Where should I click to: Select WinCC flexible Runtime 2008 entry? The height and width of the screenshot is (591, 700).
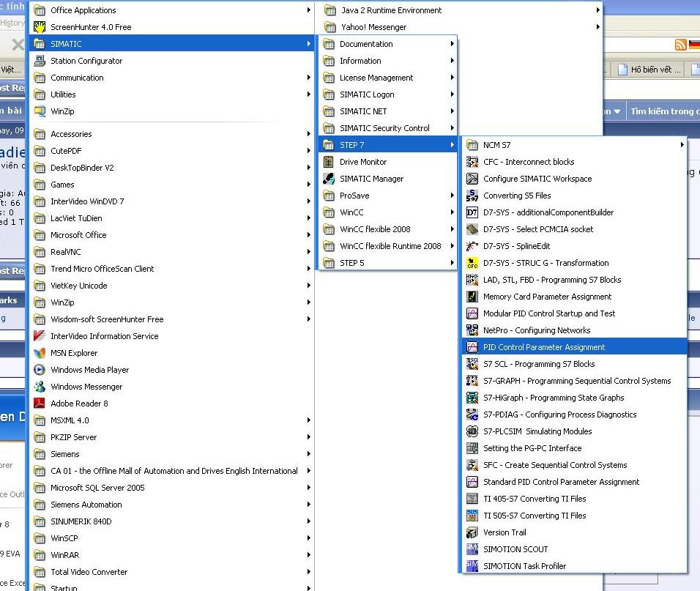click(388, 246)
